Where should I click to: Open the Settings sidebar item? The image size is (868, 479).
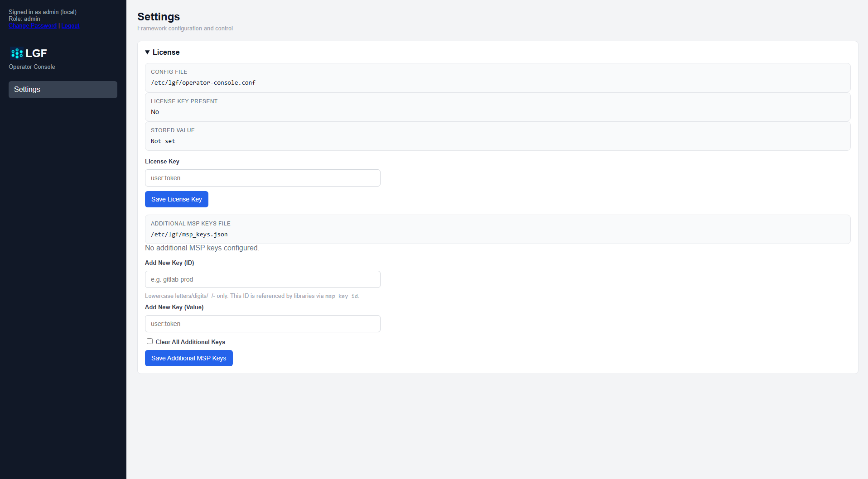63,90
